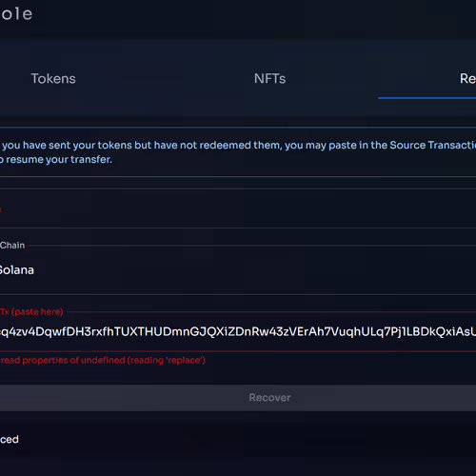476x476 pixels.
Task: Click the 'Chain' field label
Action: 12,246
